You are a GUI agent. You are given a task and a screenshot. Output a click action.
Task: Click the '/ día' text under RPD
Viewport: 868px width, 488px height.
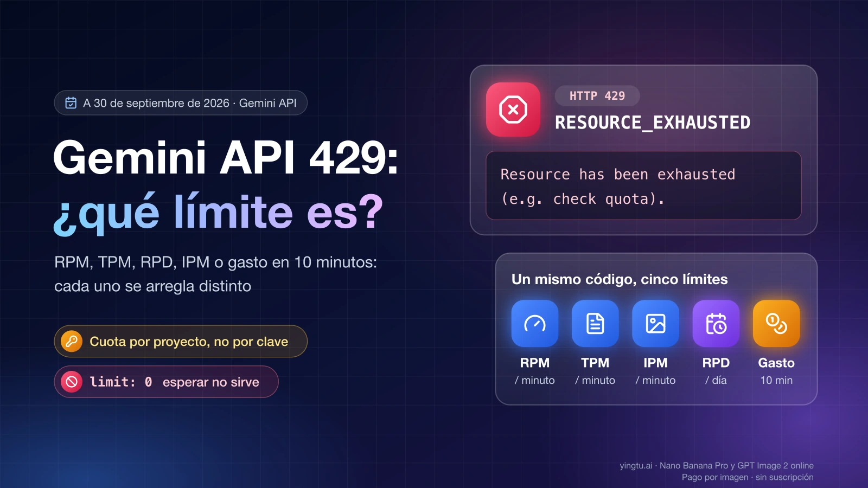pos(716,380)
